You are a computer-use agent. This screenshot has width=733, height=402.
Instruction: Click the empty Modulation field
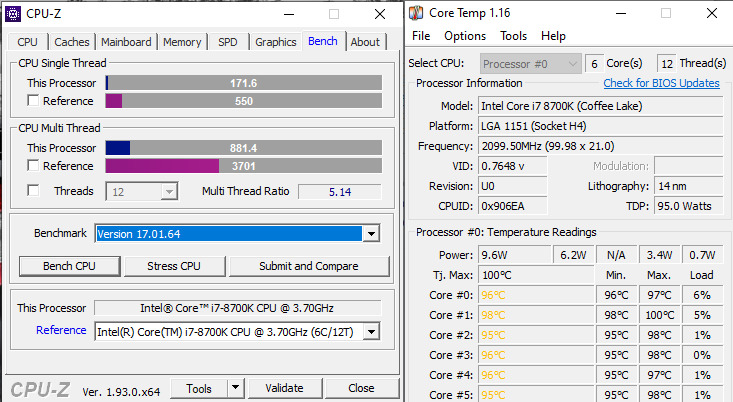(689, 166)
